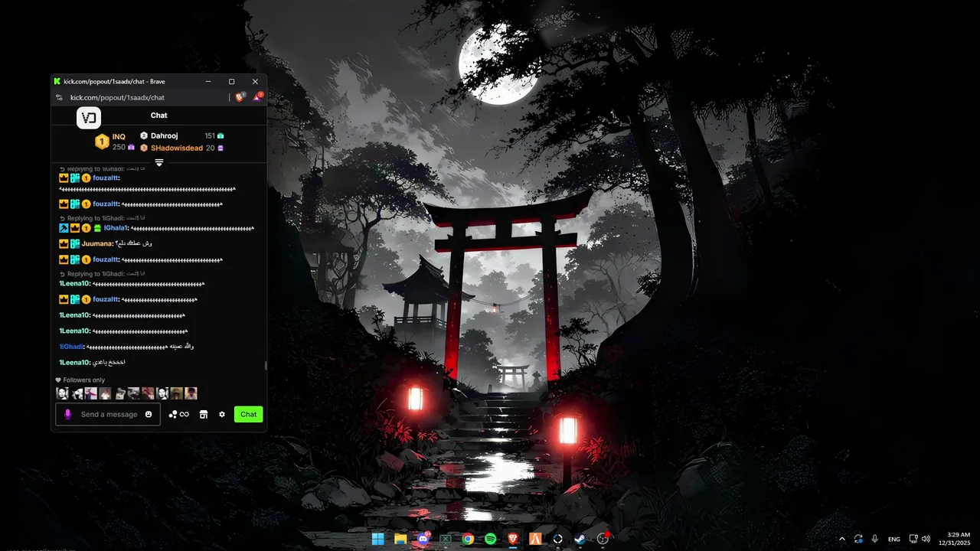This screenshot has width=980, height=551.
Task: Open the Xbox app on the taskbar
Action: 446,539
